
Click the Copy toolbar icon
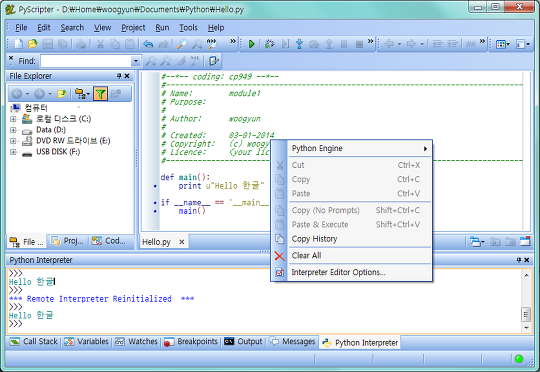click(115, 44)
